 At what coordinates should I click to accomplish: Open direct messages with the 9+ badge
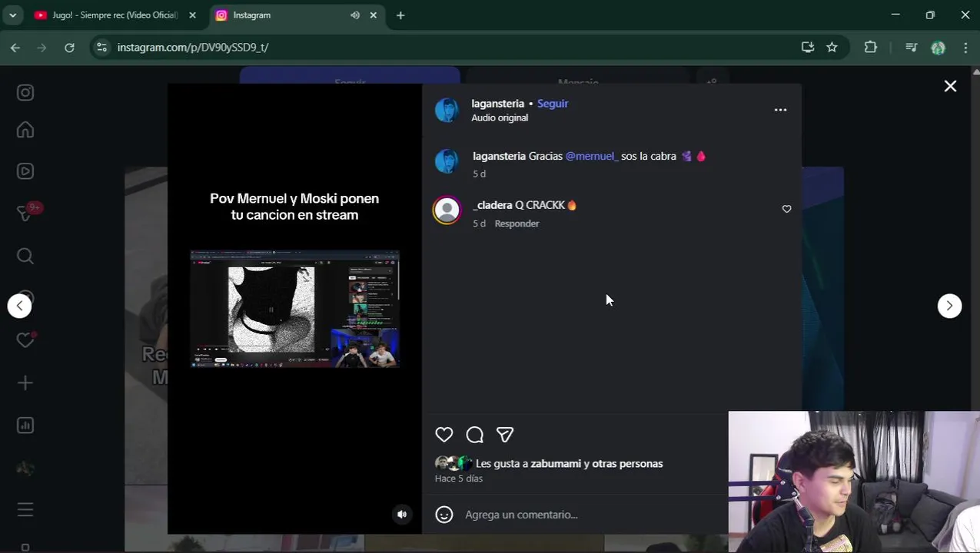(x=25, y=214)
